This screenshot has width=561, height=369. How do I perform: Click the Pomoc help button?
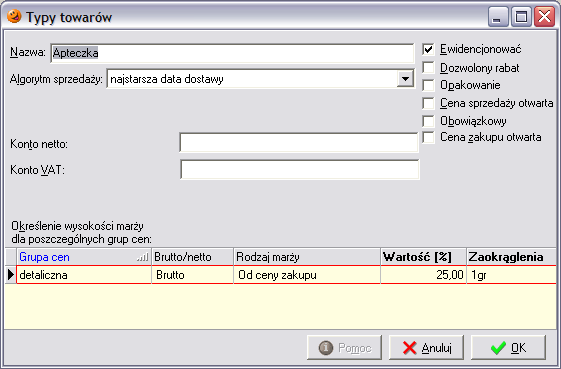tap(345, 348)
